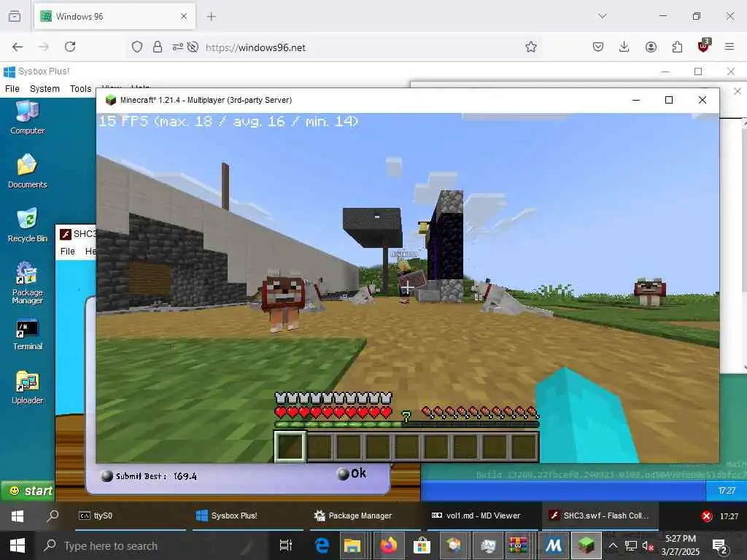This screenshot has height=560, width=747.
Task: Click the network icon in system tray
Action: click(x=631, y=545)
